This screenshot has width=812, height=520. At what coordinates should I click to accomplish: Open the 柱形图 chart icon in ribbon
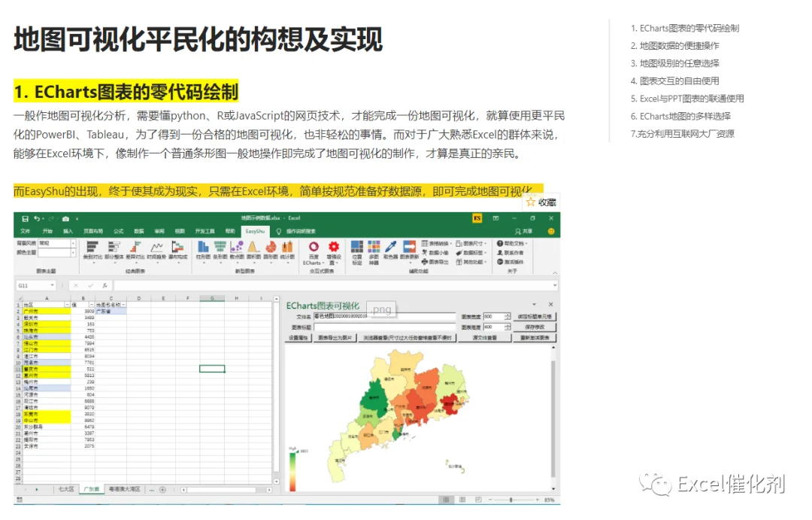[204, 249]
